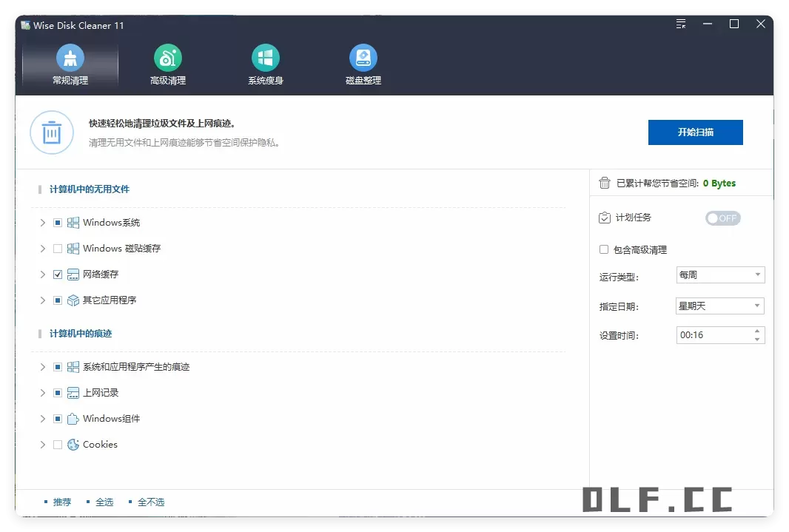
Task: Open 磁盘整理 (Disk Defrag) via its icon
Action: 363,56
